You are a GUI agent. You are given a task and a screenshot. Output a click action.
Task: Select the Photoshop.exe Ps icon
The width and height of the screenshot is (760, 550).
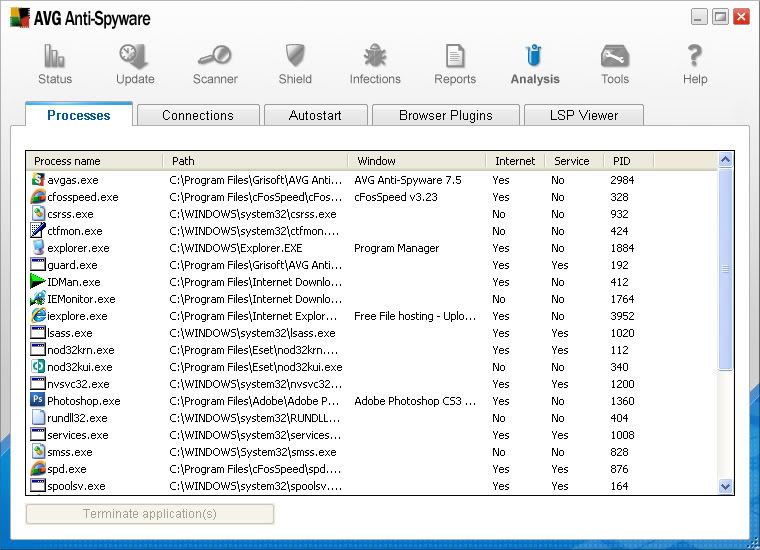tap(38, 400)
